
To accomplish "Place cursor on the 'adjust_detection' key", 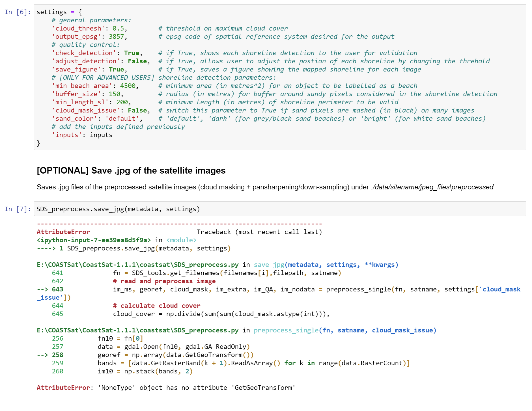I will [x=86, y=61].
